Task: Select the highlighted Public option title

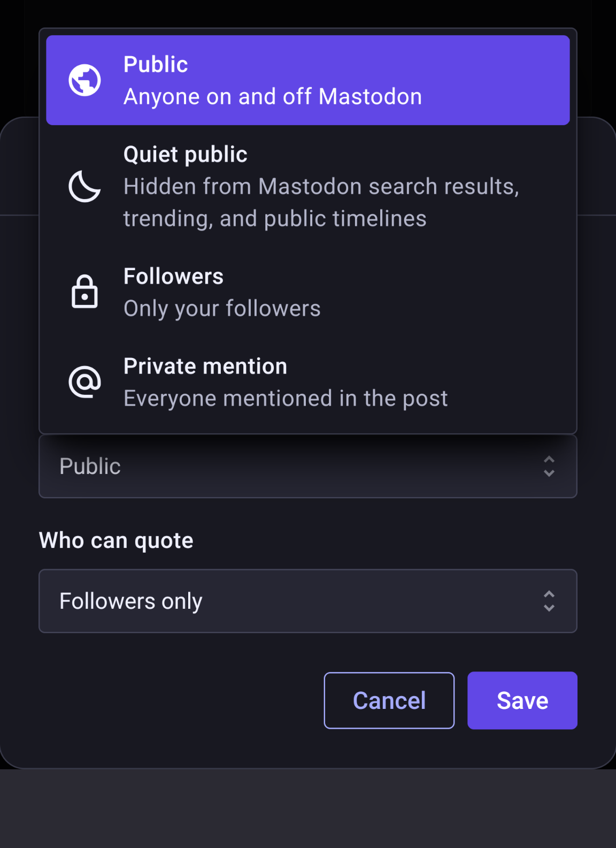Action: click(156, 65)
